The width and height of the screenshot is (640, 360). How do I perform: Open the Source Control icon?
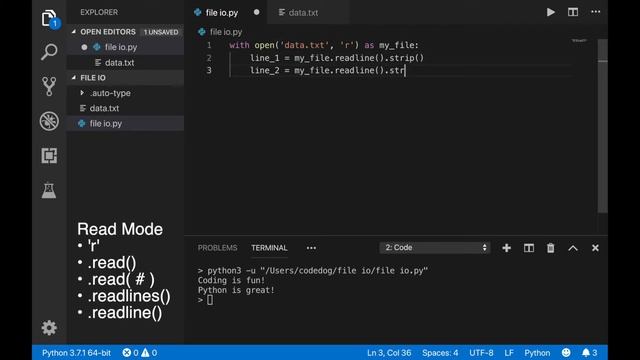pos(49,86)
